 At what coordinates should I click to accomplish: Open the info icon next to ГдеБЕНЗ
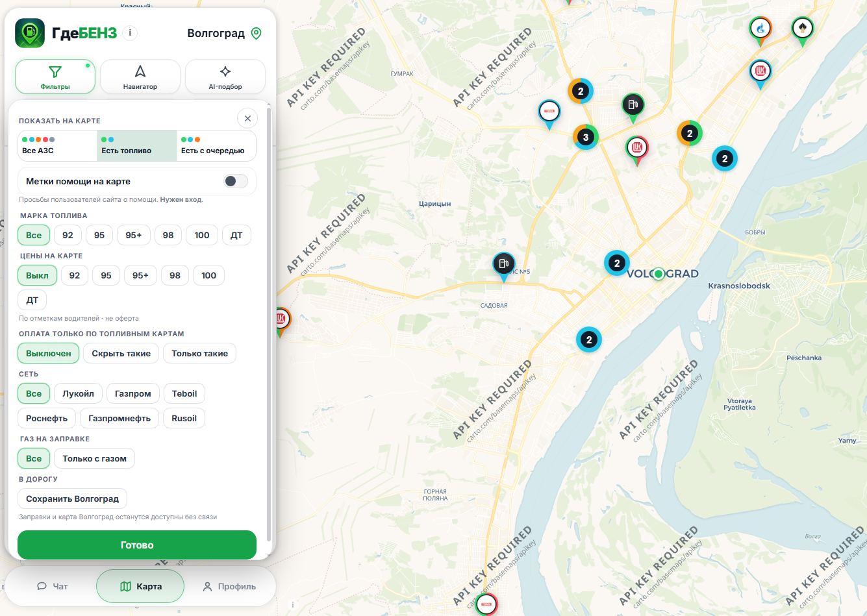point(130,32)
